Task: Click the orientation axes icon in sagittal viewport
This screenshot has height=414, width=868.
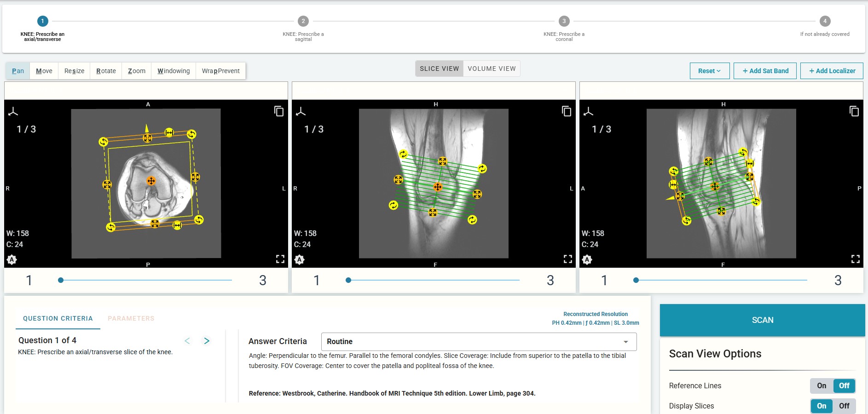Action: (x=588, y=111)
